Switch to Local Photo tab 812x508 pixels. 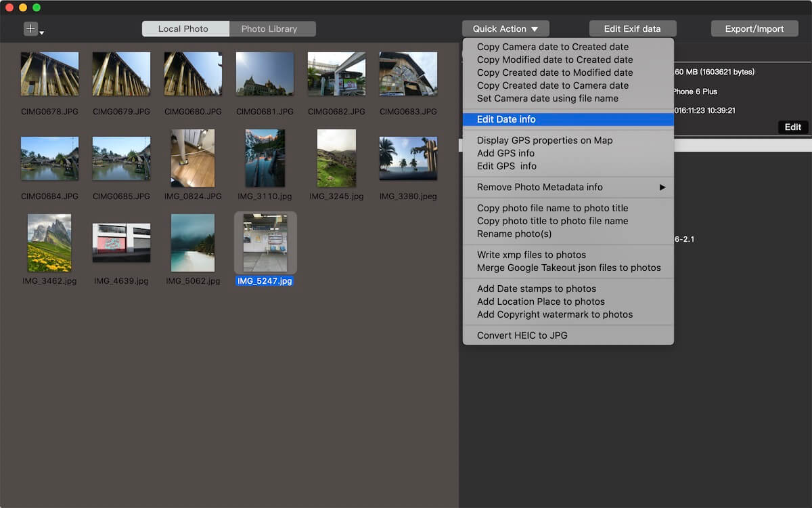point(183,28)
